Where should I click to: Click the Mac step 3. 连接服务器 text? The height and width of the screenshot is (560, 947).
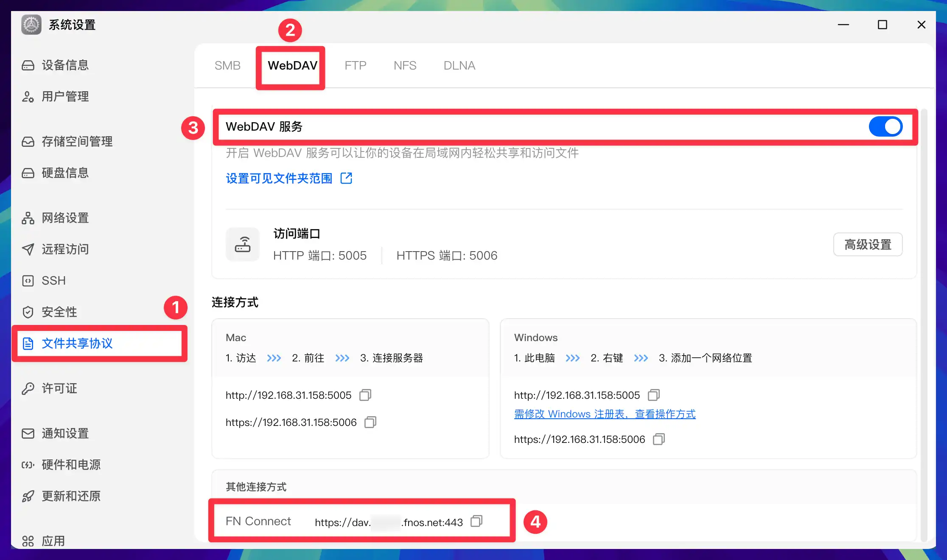tap(391, 358)
